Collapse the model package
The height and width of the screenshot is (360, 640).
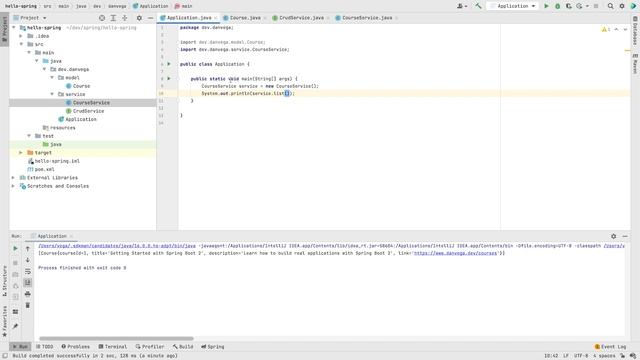[52, 78]
